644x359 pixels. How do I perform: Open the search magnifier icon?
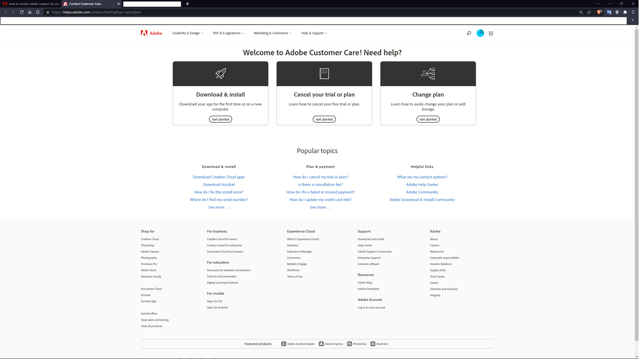469,33
